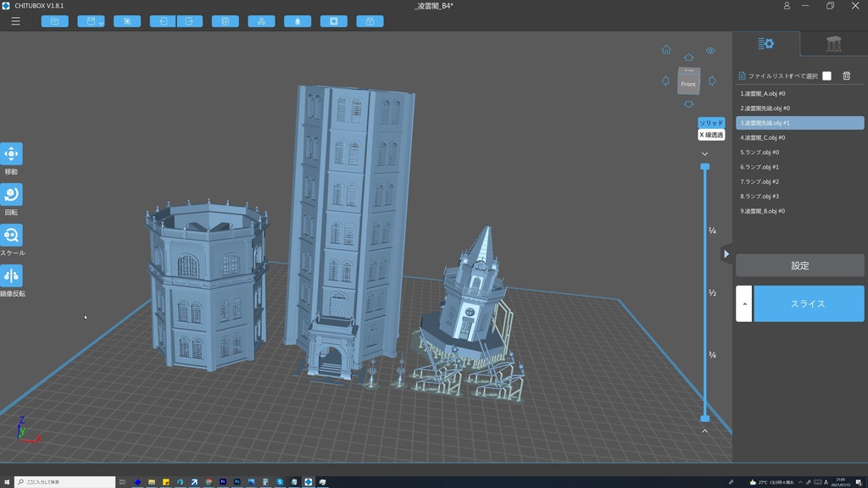Select the 鏡像反転 (Mirror) tool
The width and height of the screenshot is (868, 488).
[12, 276]
